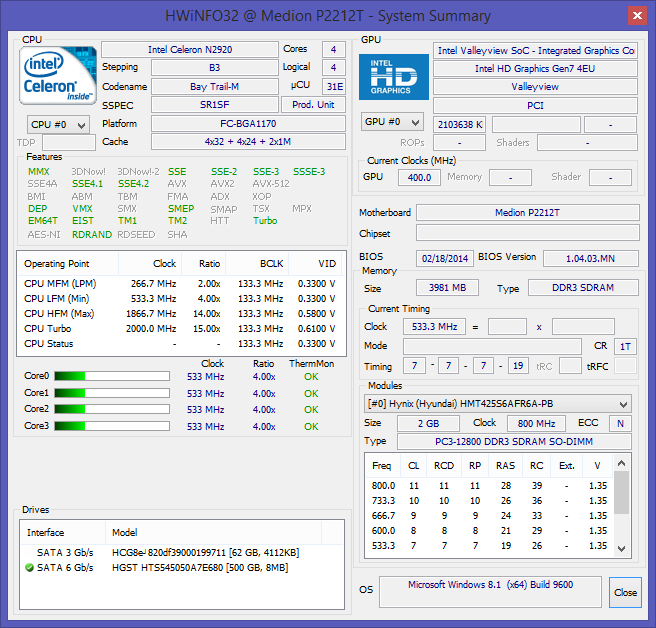This screenshot has width=656, height=628.
Task: Click the Core3 usage bar
Action: [112, 426]
